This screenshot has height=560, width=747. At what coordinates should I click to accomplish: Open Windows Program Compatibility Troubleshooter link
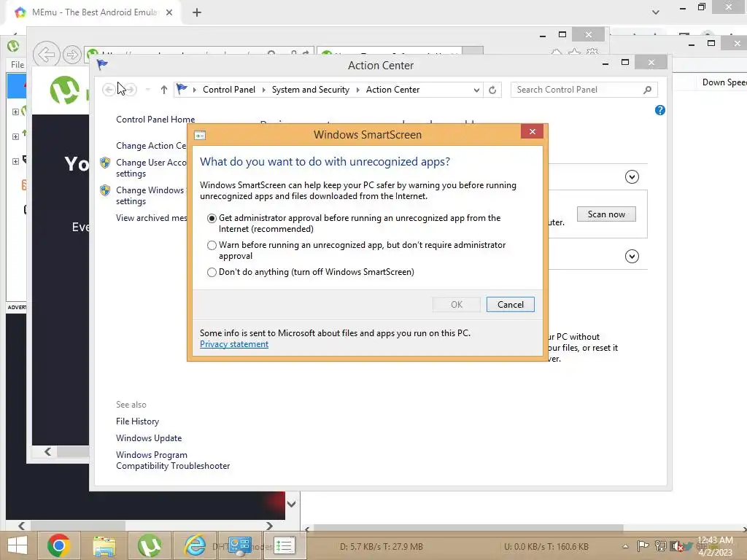pos(172,461)
